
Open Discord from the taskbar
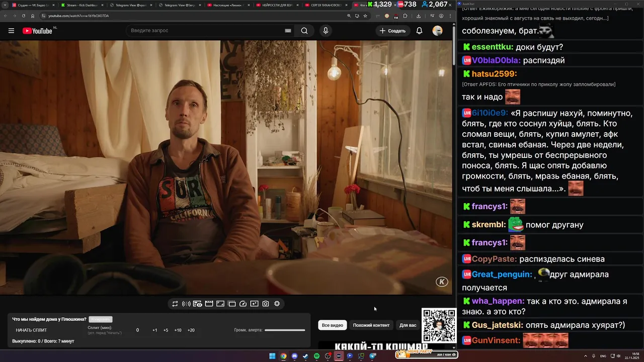(294, 356)
